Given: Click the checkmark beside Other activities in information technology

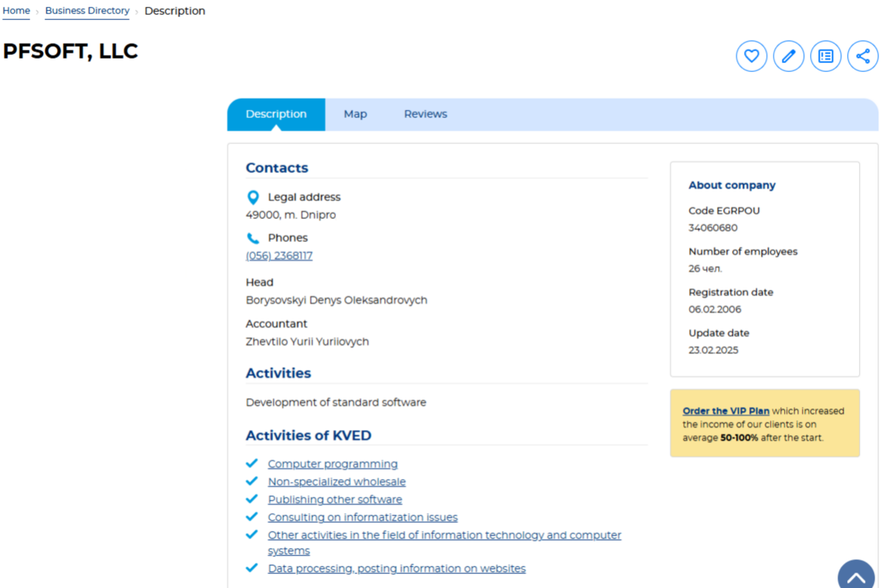Looking at the screenshot, I should point(252,535).
